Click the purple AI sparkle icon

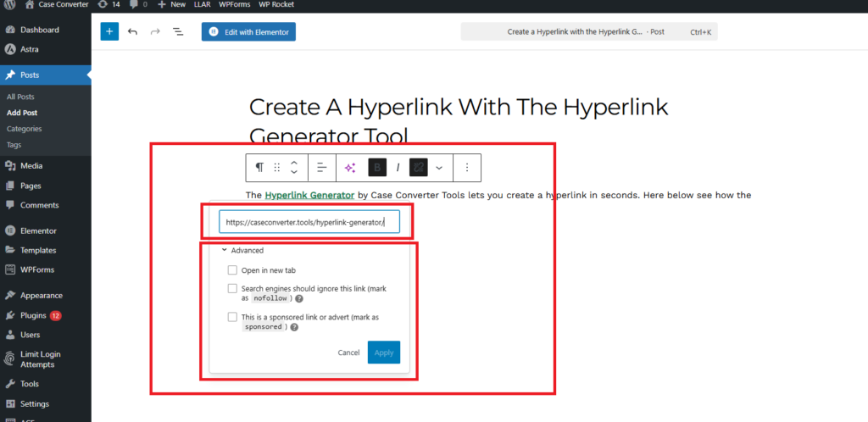click(x=350, y=168)
